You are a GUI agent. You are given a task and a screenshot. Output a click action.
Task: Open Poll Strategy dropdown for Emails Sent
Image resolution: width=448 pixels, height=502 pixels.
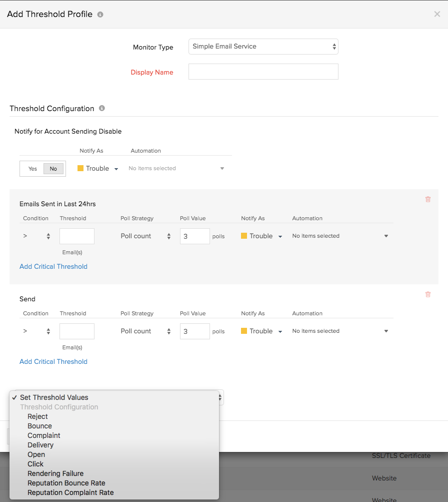[146, 236]
